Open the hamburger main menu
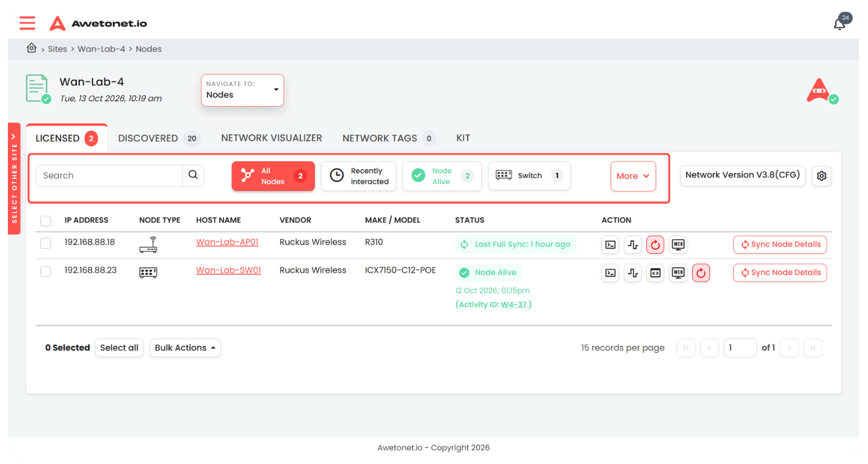This screenshot has width=868, height=464. [27, 23]
